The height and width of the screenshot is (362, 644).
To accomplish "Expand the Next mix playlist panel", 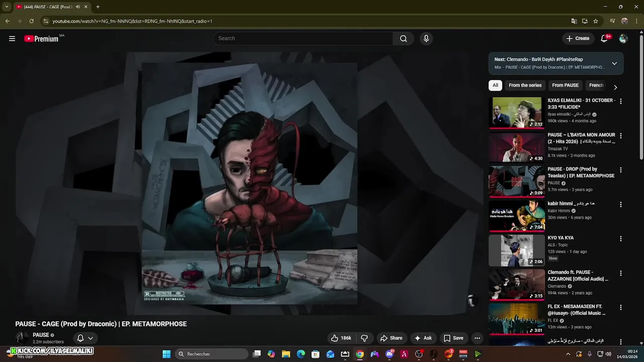I will point(614,63).
